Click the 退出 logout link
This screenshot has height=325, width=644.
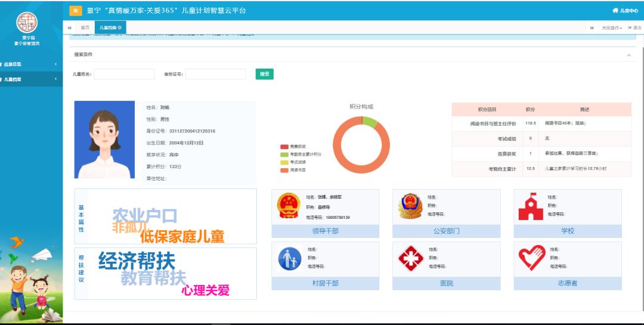click(634, 28)
